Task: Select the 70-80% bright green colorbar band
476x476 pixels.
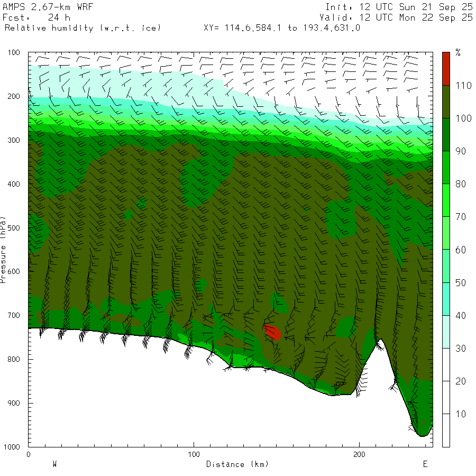Action: point(446,200)
